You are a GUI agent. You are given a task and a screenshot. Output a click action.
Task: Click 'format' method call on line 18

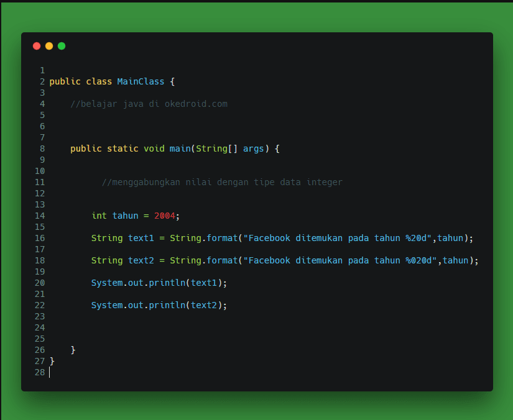[x=222, y=260]
